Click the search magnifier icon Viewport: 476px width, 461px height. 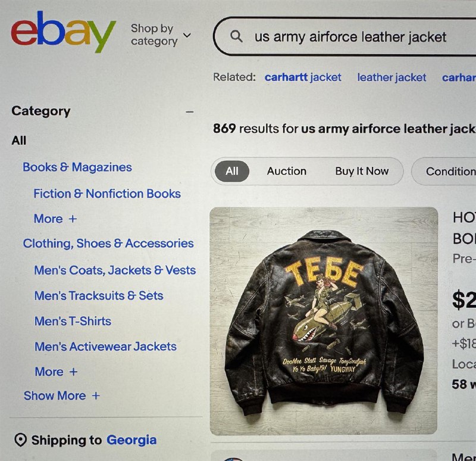[236, 37]
